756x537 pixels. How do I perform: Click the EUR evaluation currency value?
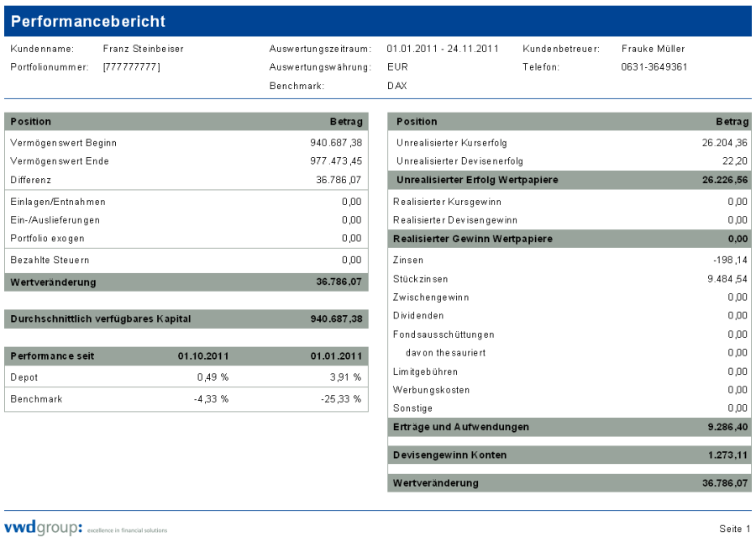pyautogui.click(x=396, y=67)
